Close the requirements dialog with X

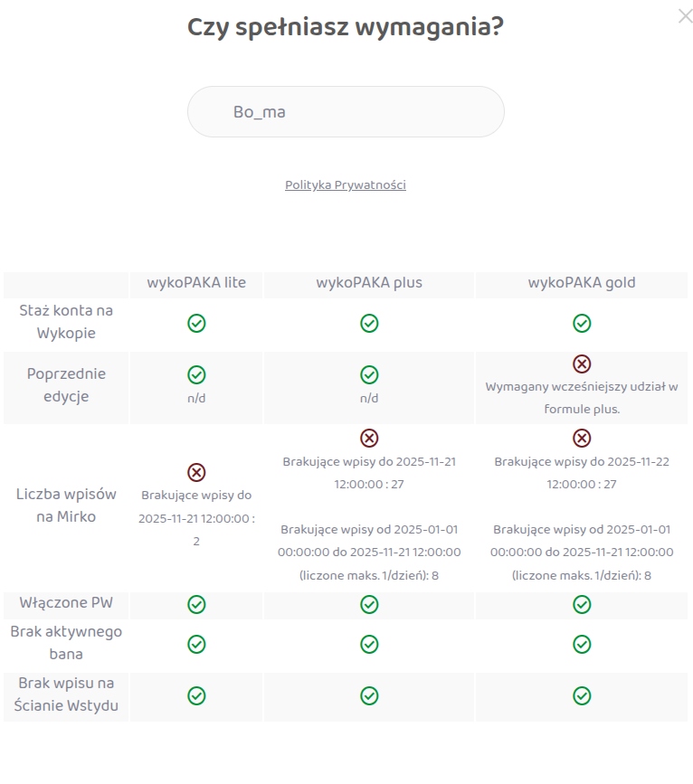685,16
